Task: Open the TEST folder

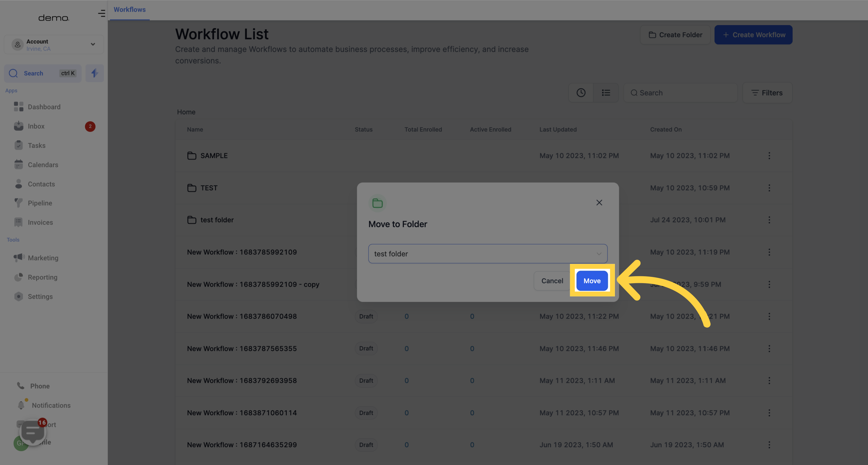Action: (x=208, y=188)
